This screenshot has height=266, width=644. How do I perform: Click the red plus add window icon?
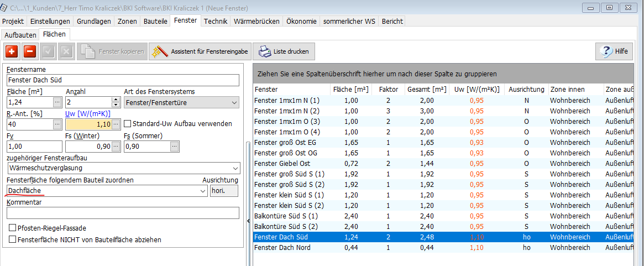click(12, 51)
